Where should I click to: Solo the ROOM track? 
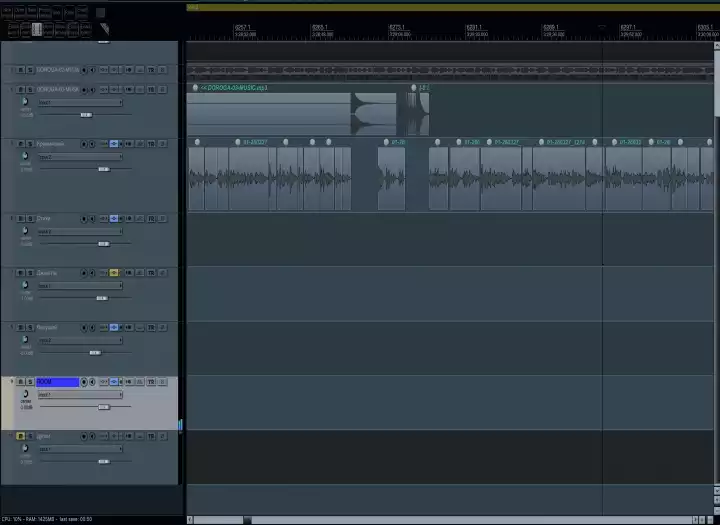(30, 382)
